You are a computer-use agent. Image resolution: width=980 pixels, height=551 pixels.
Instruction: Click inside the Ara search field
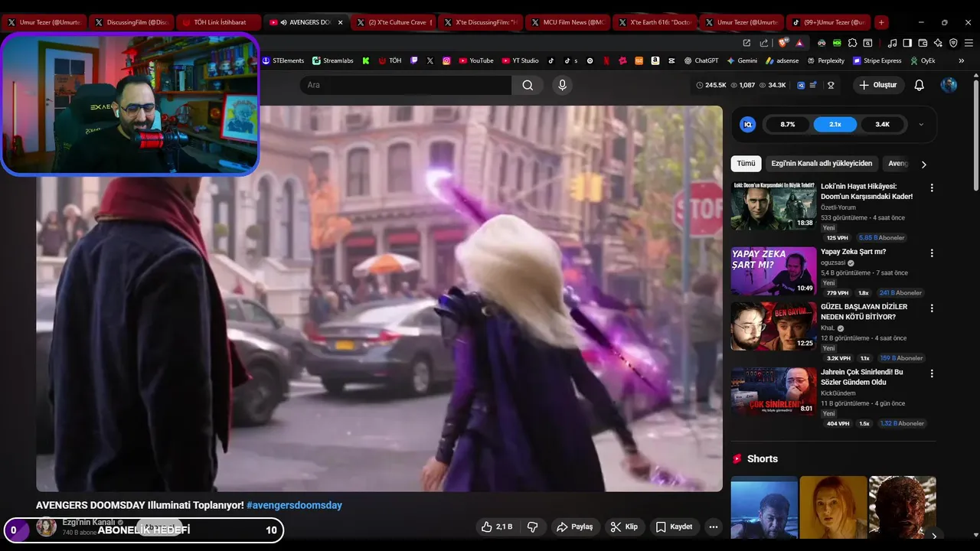[x=406, y=85]
